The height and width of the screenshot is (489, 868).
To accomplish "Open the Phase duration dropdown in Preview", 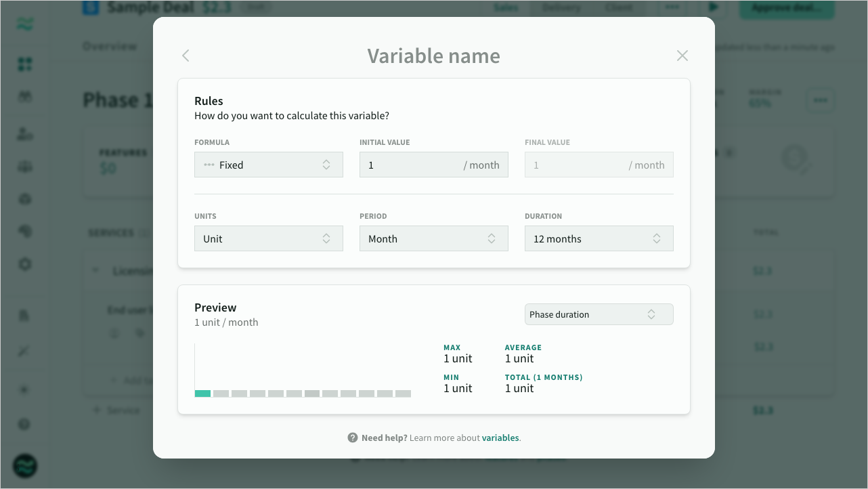I will (x=599, y=314).
